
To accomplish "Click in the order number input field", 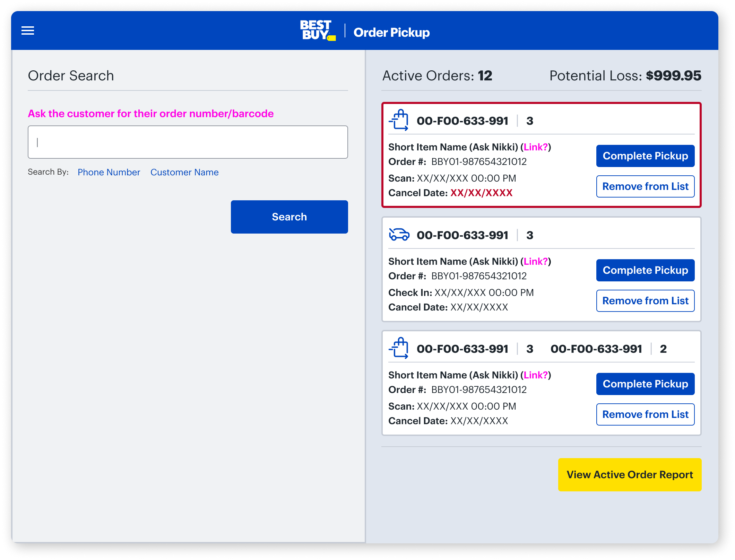I will [x=188, y=142].
